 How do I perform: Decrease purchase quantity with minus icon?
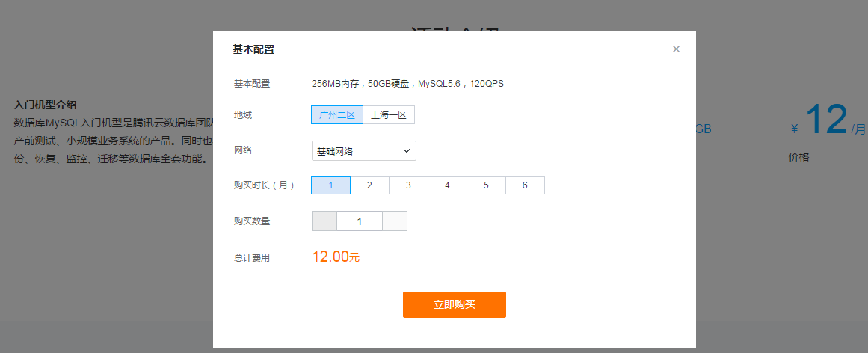coord(324,221)
